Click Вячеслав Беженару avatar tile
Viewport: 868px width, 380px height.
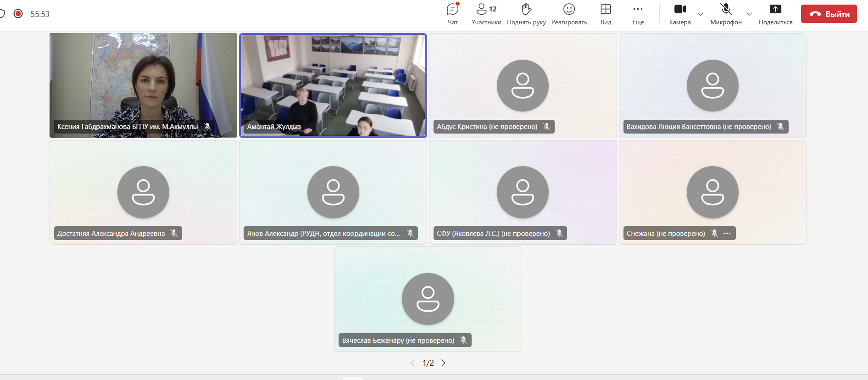[x=428, y=299]
